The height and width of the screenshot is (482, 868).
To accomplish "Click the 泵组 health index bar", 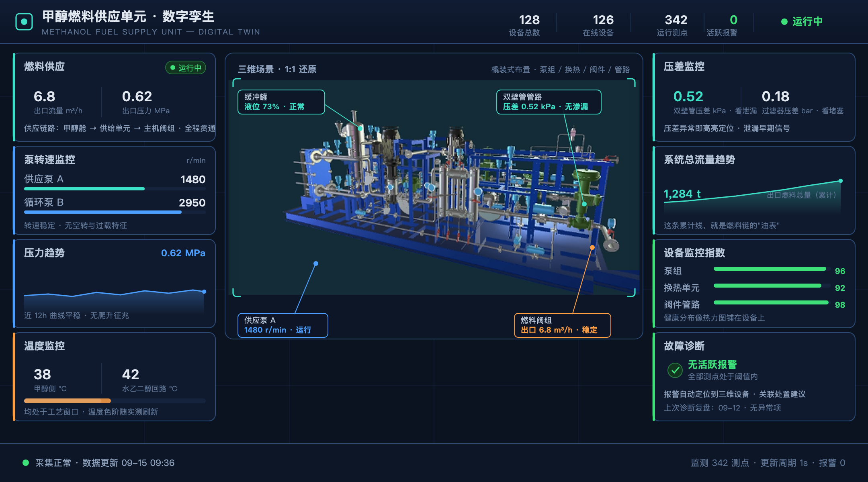I will [x=772, y=269].
